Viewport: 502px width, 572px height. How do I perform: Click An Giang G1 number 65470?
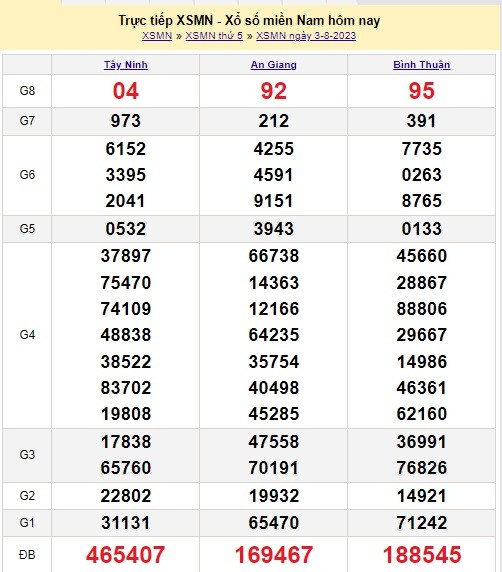[x=274, y=523]
